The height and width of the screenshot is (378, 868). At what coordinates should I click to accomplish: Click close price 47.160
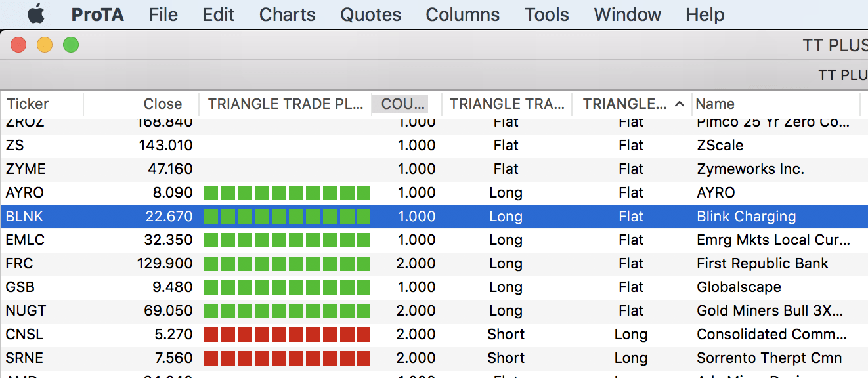pyautogui.click(x=170, y=169)
